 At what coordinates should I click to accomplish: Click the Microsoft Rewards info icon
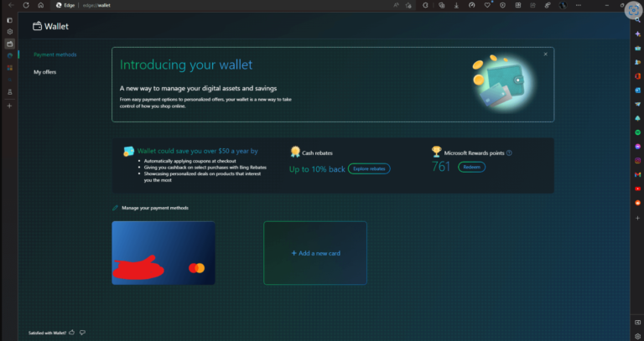click(x=509, y=152)
